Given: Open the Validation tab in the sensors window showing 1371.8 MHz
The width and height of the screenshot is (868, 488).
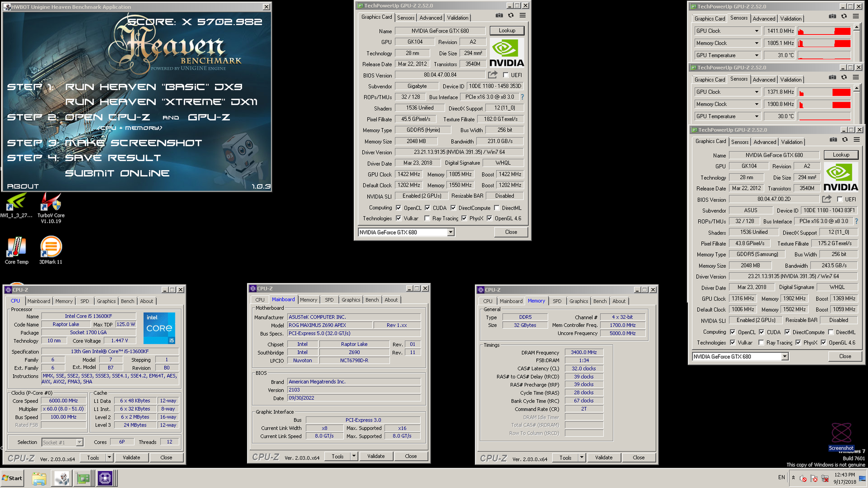Looking at the screenshot, I should [791, 80].
